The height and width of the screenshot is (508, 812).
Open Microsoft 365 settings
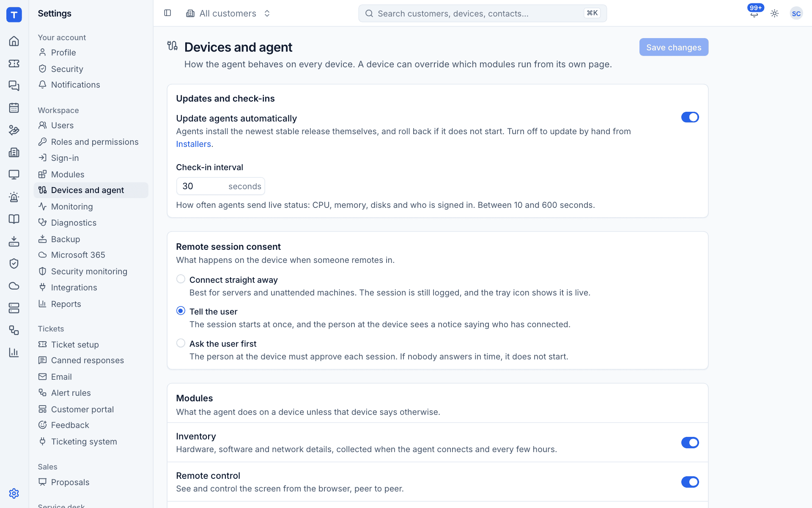point(91,255)
